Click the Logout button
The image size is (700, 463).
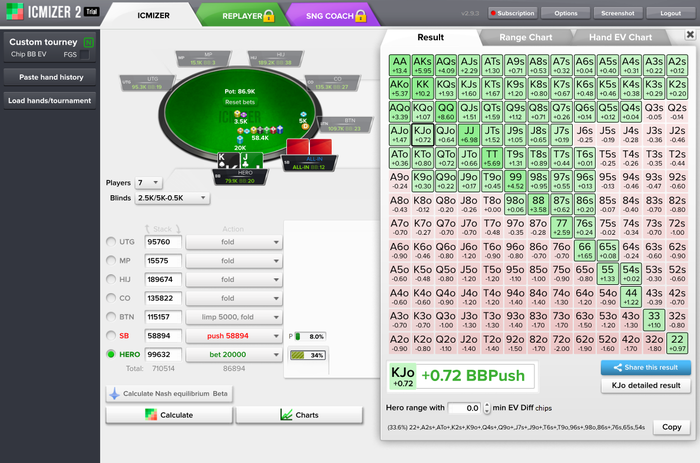(x=671, y=13)
